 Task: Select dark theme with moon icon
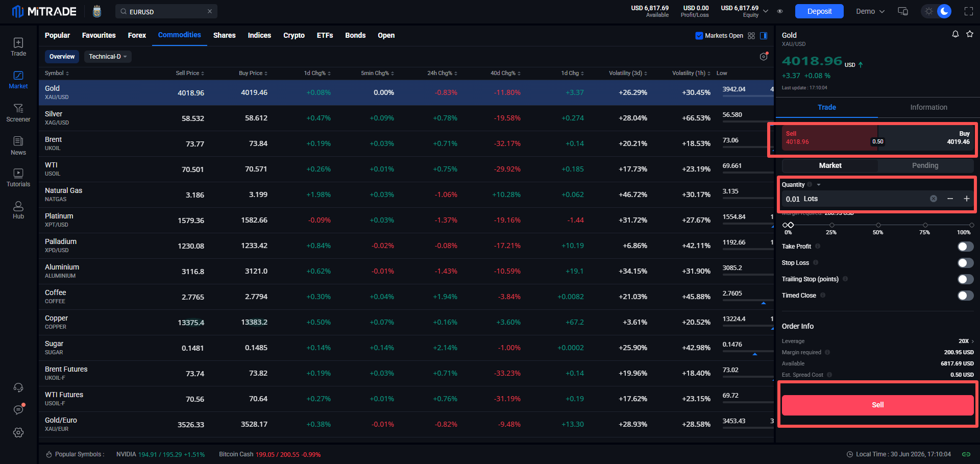point(944,11)
